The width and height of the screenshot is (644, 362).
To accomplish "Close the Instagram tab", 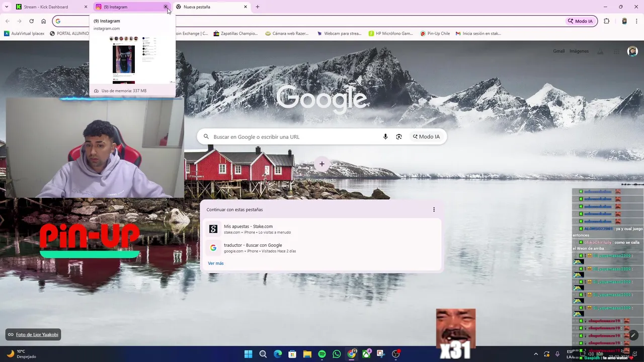I will coord(166,7).
